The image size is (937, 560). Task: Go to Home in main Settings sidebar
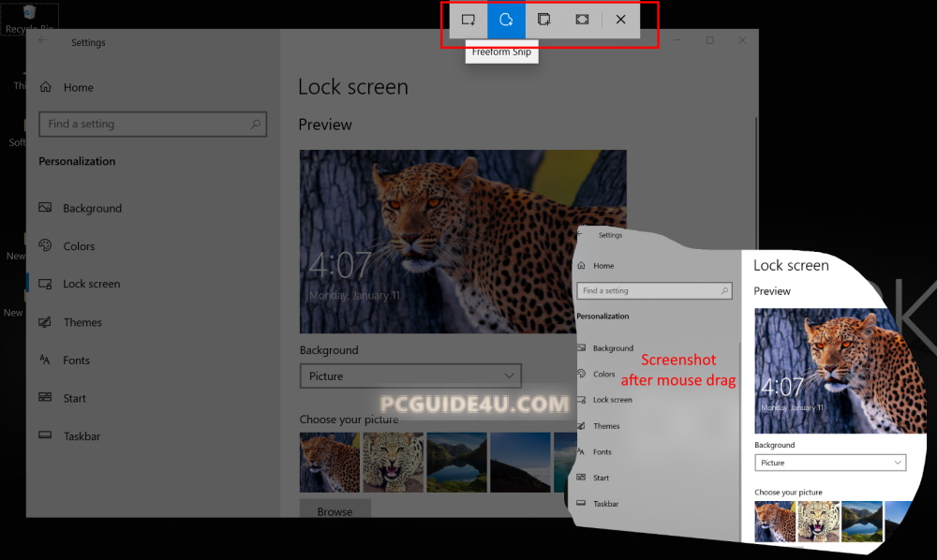coord(78,87)
